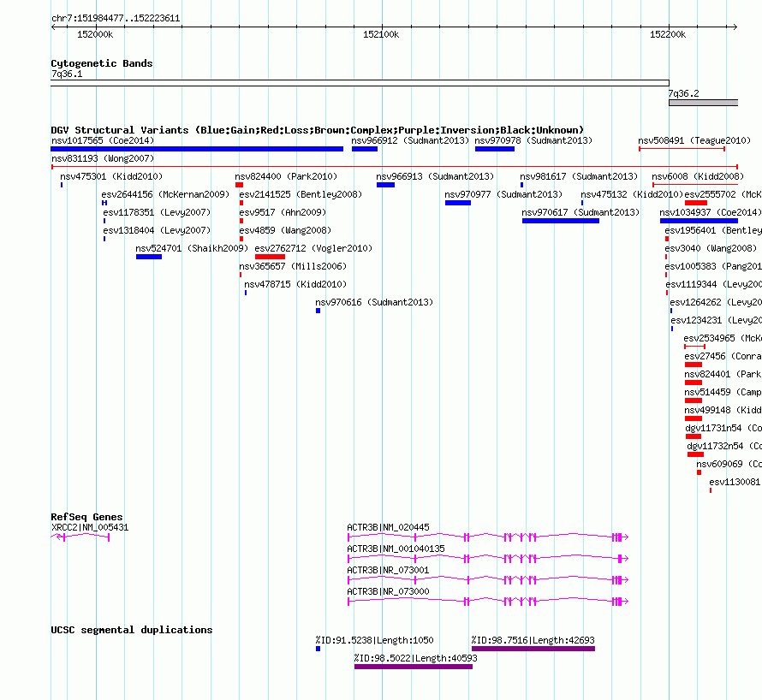This screenshot has width=762, height=700.
Task: Click the ACTR3B|NR_073000 transcript label
Action: coord(389,591)
